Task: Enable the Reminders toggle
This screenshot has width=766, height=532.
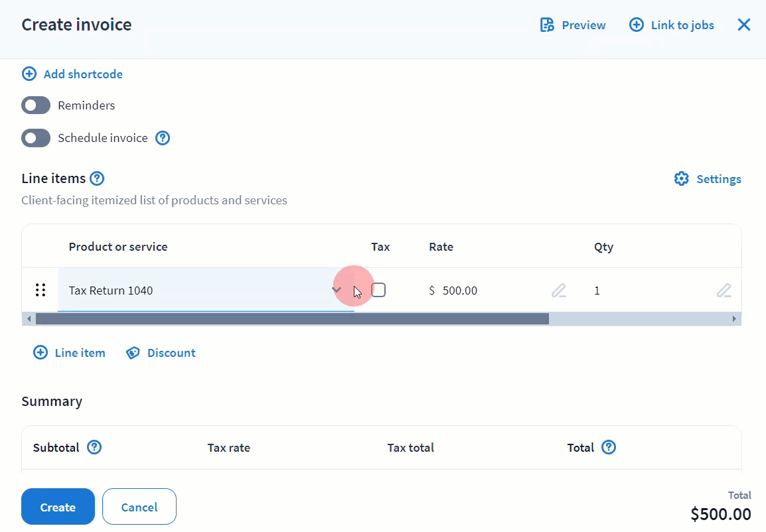Action: point(36,105)
